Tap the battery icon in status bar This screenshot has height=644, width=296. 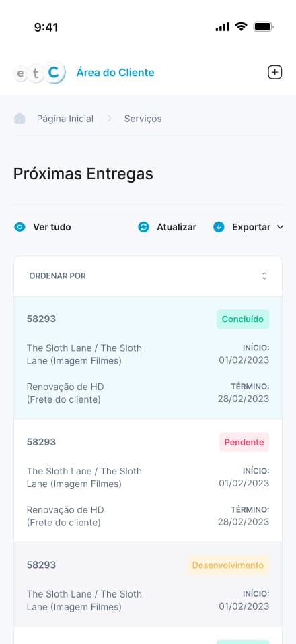tap(263, 27)
